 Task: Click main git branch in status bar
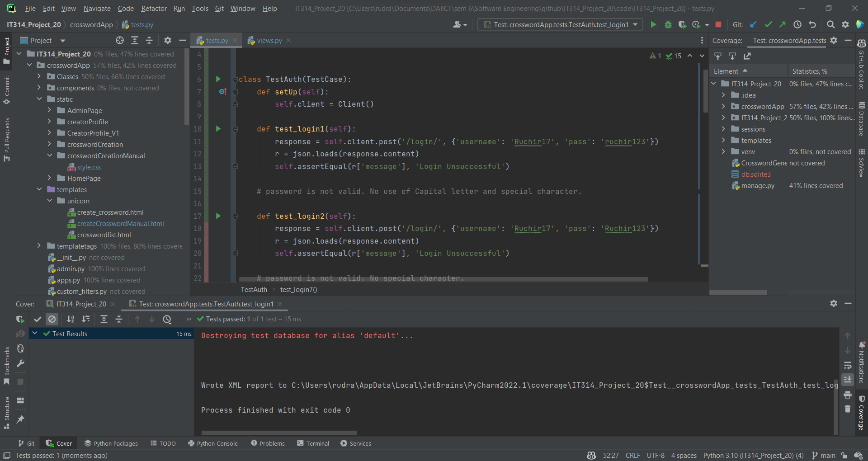[824, 455]
